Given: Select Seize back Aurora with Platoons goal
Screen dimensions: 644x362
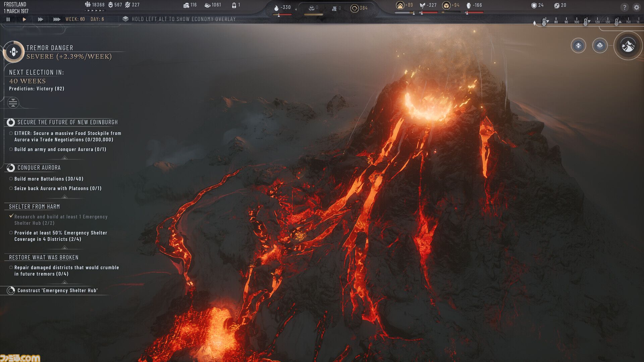Looking at the screenshot, I should 55,189.
